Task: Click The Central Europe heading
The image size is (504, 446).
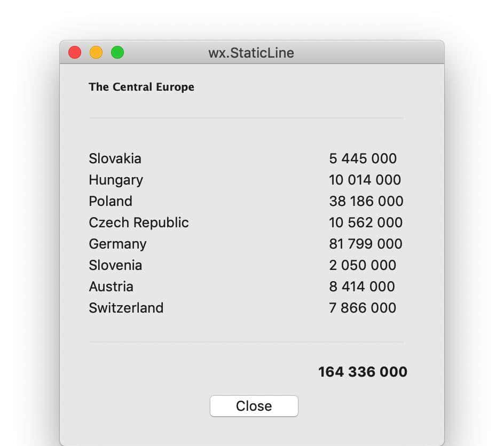Action: click(141, 87)
